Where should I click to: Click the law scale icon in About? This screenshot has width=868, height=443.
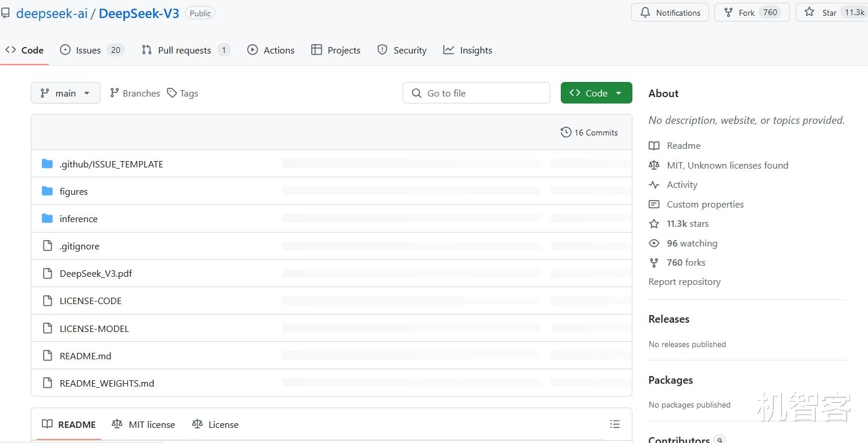(x=654, y=165)
